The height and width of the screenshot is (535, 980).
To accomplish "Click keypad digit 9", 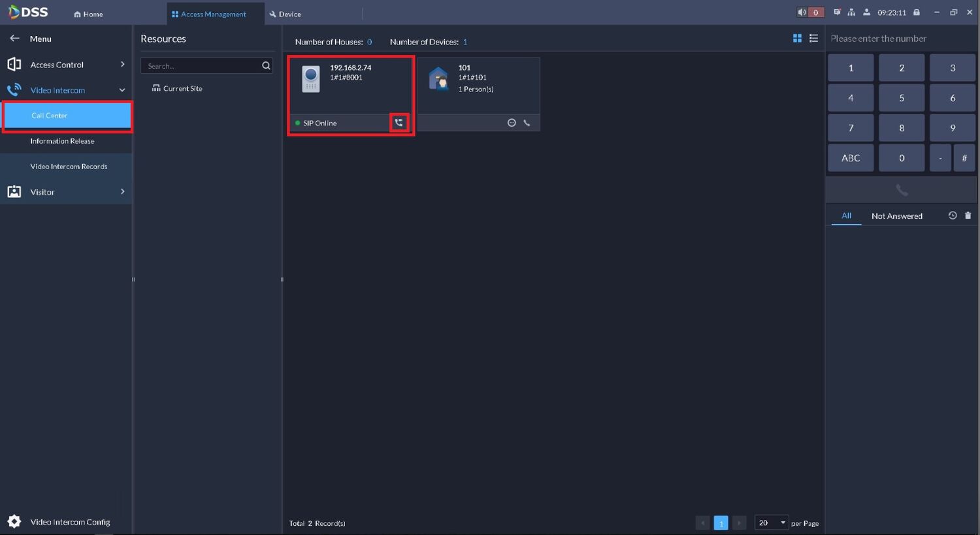I will (x=953, y=128).
